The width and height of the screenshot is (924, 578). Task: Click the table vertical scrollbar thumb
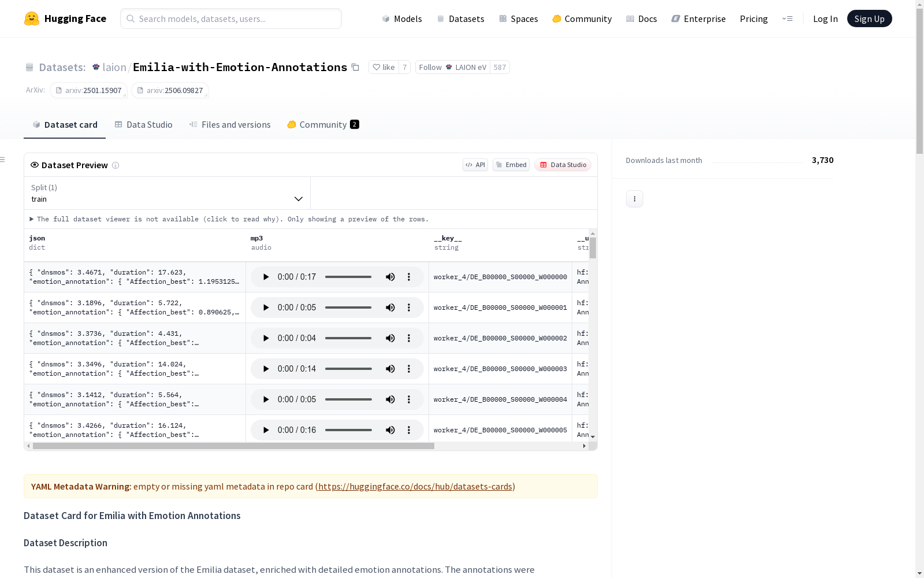(x=593, y=247)
